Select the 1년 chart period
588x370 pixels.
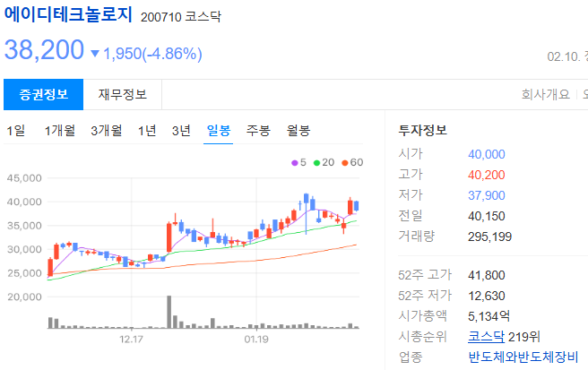point(147,131)
